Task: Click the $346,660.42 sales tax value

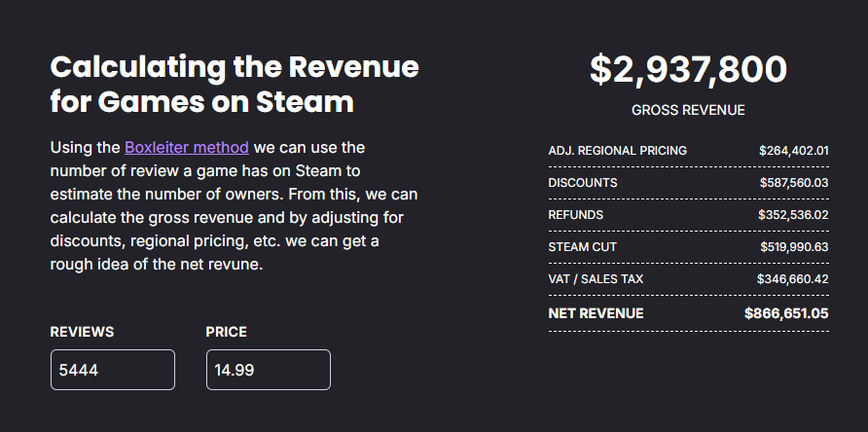Action: click(793, 279)
